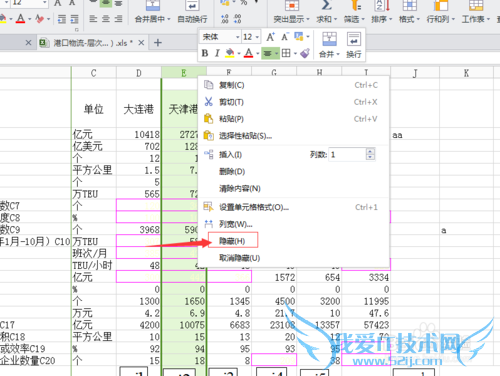Click the ribbon increase indent icon
500x376 pixels.
click(x=74, y=19)
